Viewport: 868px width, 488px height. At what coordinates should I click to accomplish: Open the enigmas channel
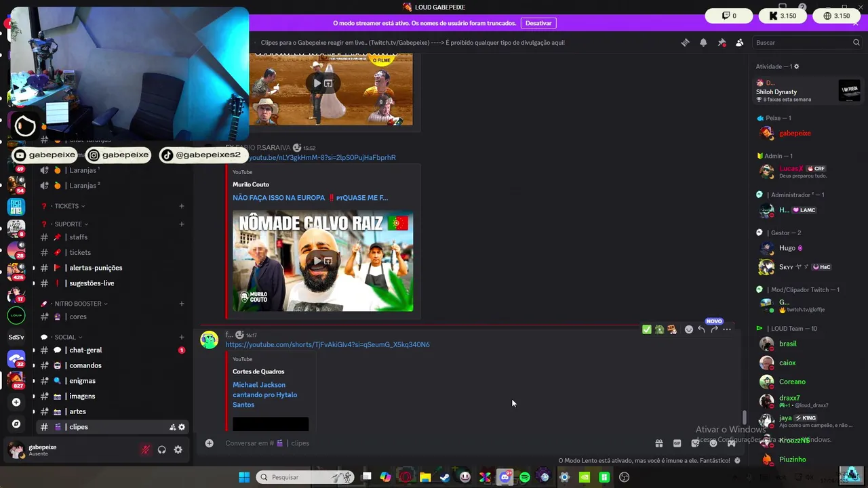coord(112,381)
